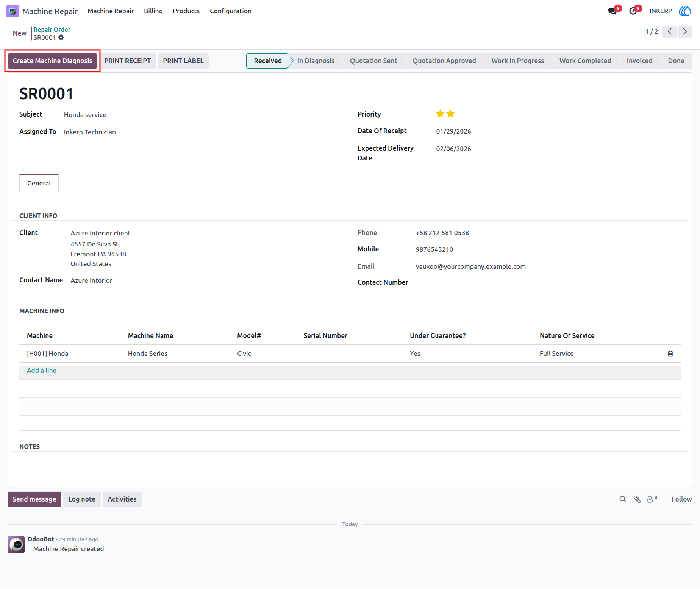Follow the Repair Order breadcrumb link
Image resolution: width=700 pixels, height=589 pixels.
52,30
